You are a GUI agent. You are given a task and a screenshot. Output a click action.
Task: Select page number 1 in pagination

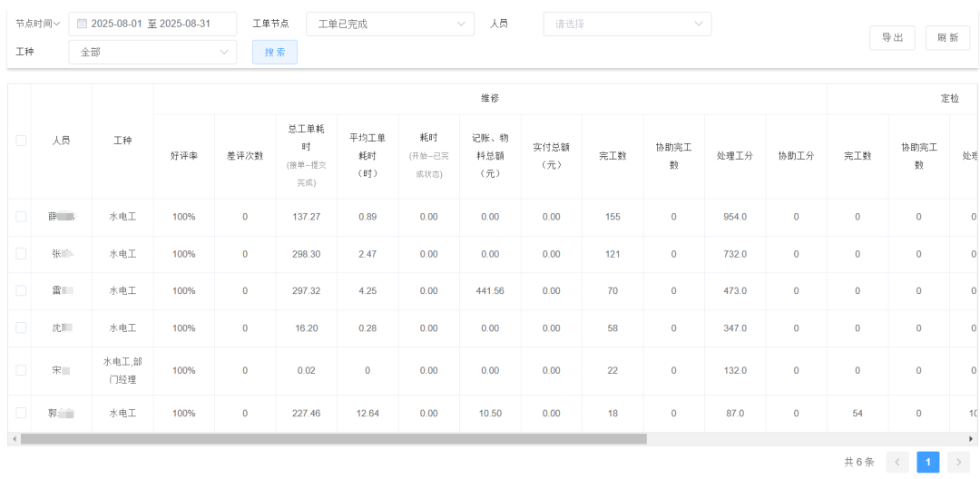click(927, 463)
